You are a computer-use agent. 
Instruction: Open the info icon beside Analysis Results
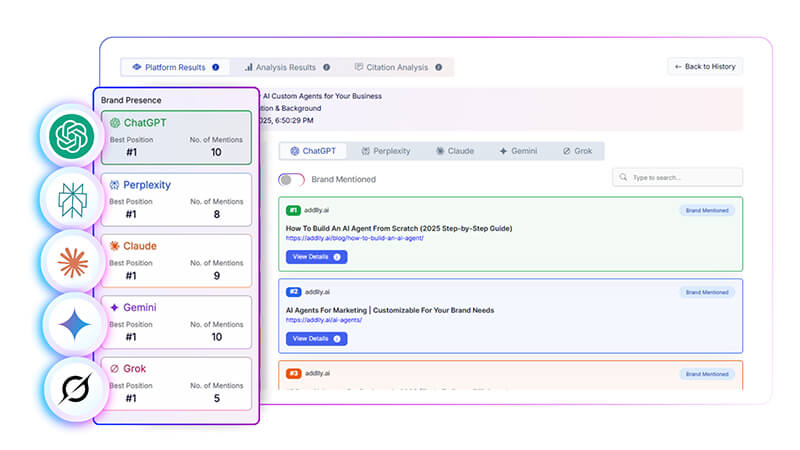click(x=327, y=67)
